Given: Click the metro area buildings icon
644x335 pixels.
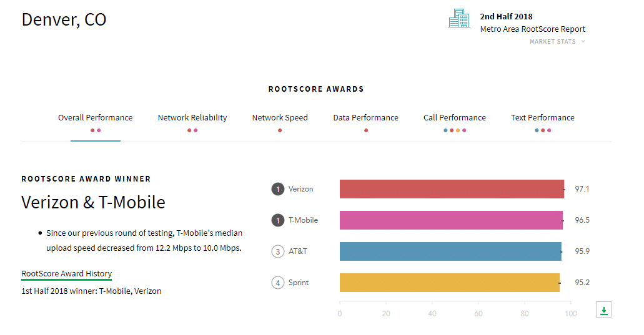Looking at the screenshot, I should click(458, 19).
